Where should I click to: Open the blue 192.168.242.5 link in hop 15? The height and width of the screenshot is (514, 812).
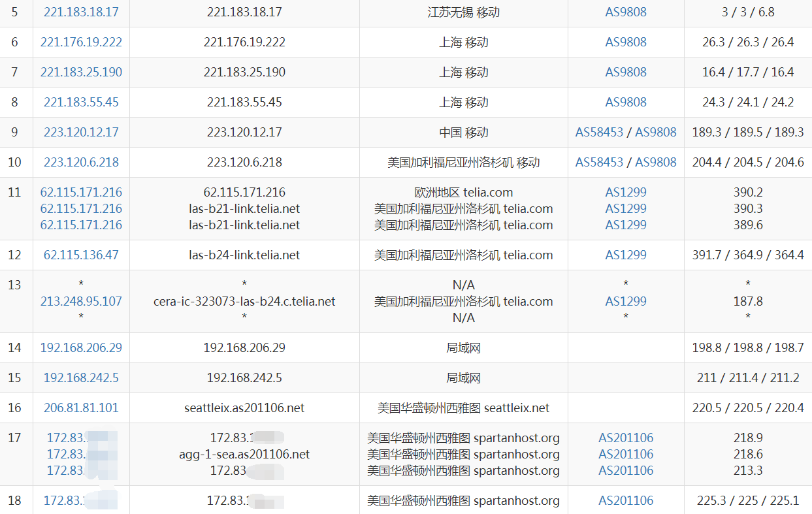pyautogui.click(x=81, y=378)
